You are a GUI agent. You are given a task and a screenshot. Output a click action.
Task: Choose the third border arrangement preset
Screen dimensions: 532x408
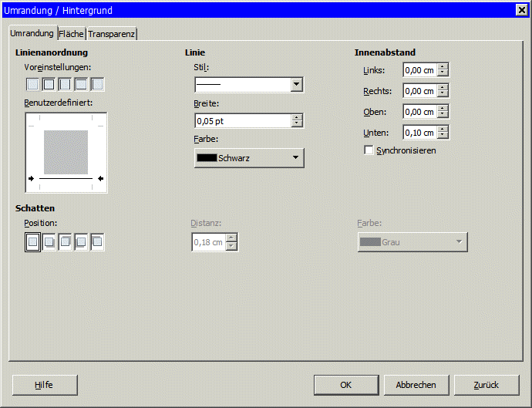pyautogui.click(x=65, y=84)
